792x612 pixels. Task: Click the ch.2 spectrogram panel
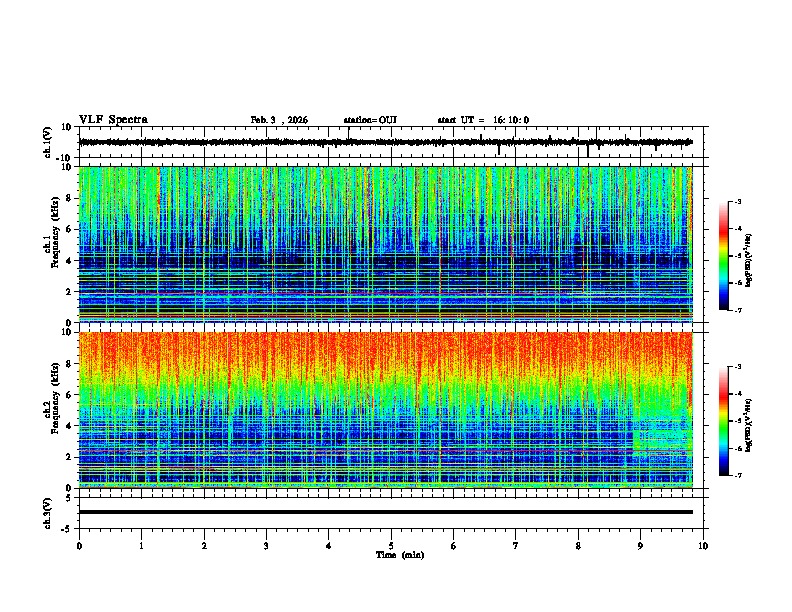(x=385, y=410)
